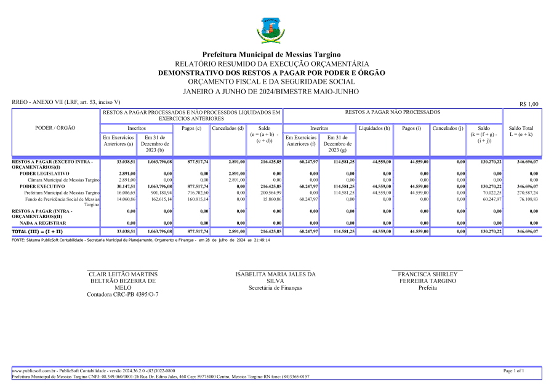Screen dimensions: 554x392
Task: Click the municipal coat of arms emblem
Action: tap(271, 30)
